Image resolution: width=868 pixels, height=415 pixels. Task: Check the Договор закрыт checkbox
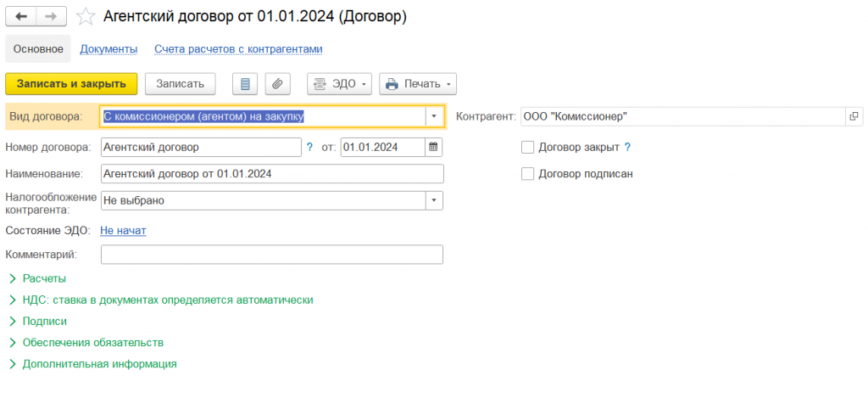coord(528,147)
